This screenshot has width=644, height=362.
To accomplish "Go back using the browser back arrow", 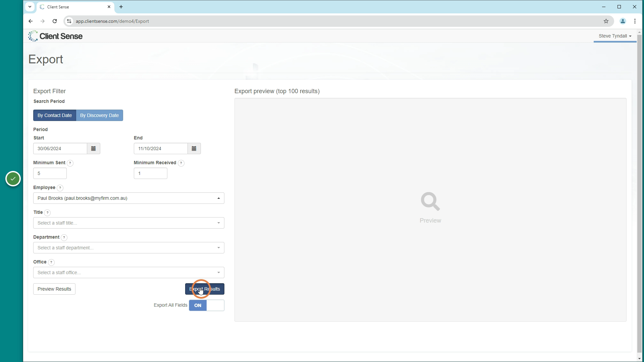I will tap(31, 21).
